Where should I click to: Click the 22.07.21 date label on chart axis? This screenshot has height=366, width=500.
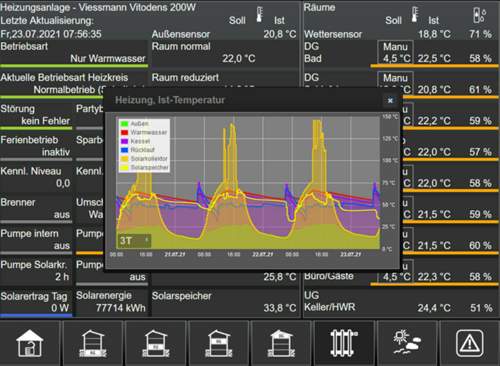click(263, 254)
